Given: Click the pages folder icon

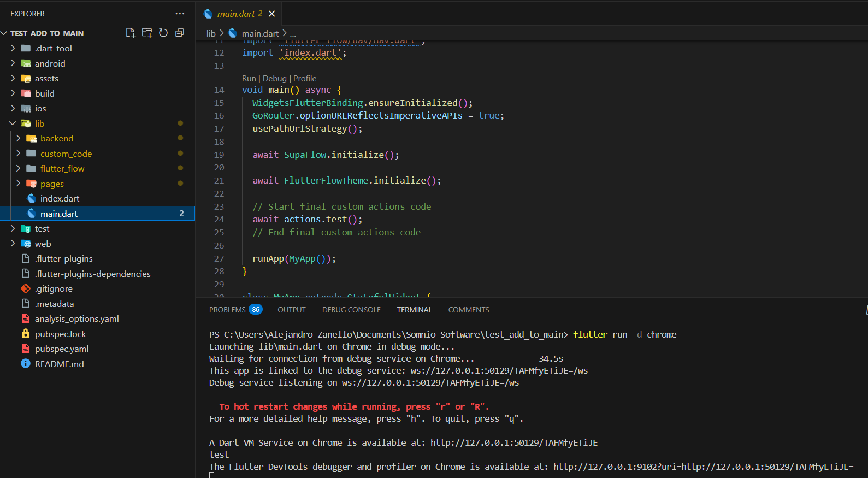Looking at the screenshot, I should point(31,184).
